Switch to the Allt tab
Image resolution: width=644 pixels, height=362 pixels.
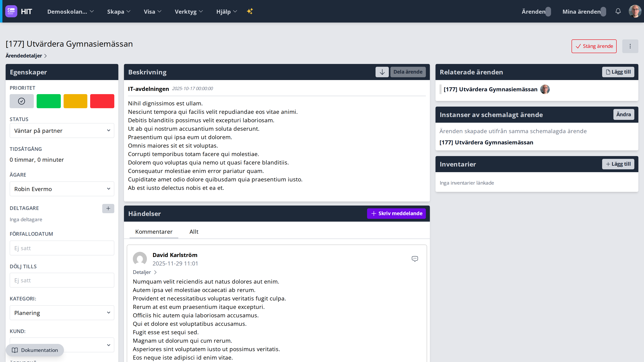pyautogui.click(x=194, y=232)
